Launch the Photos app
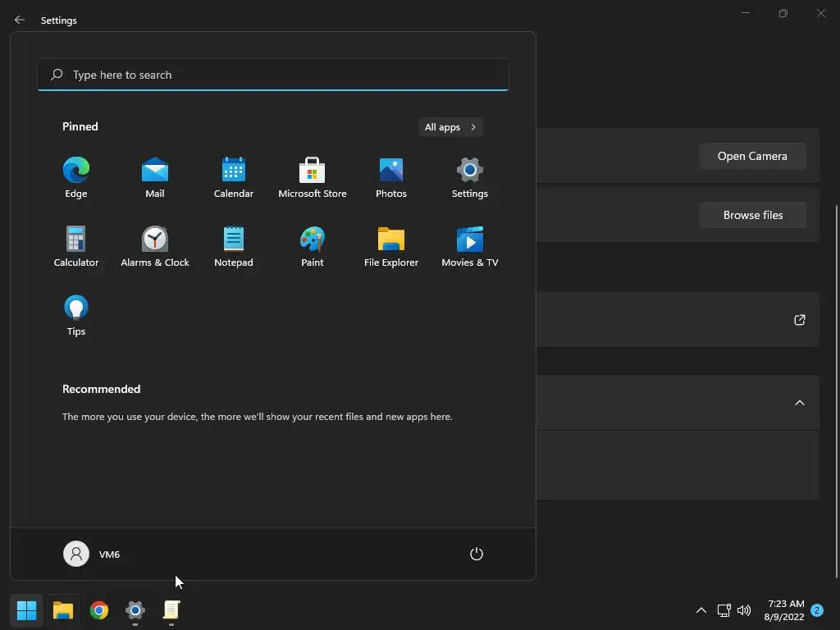The width and height of the screenshot is (840, 630). [x=391, y=177]
